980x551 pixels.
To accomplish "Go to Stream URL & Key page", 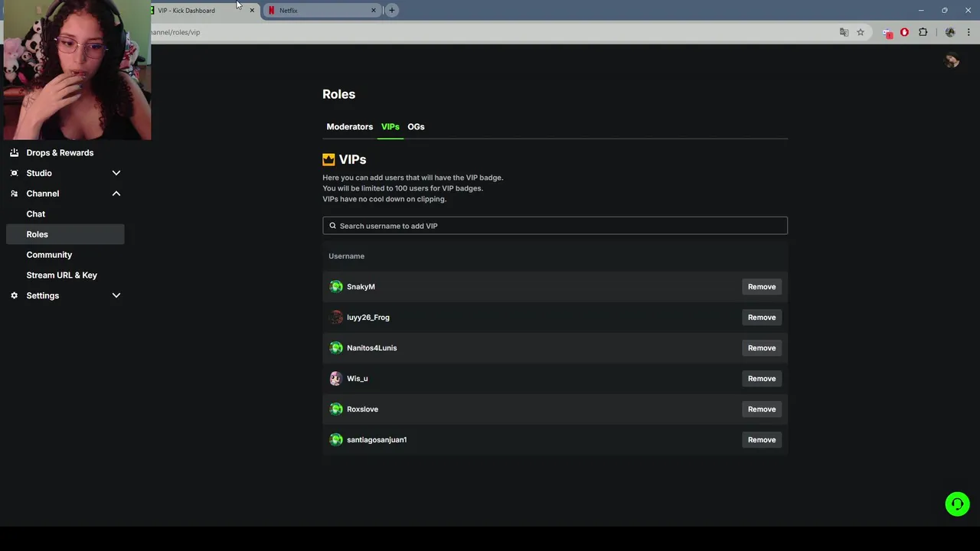I will point(61,275).
